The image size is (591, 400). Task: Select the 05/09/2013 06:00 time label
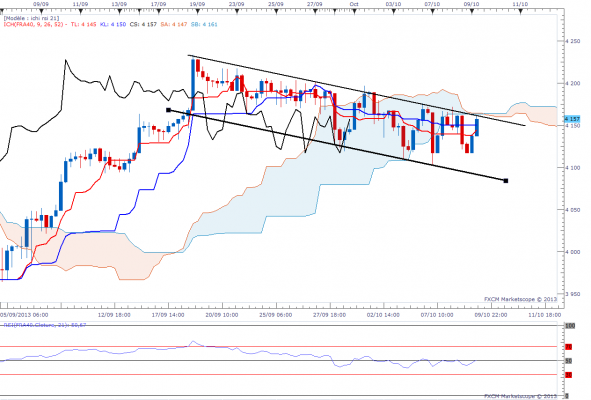click(x=24, y=315)
